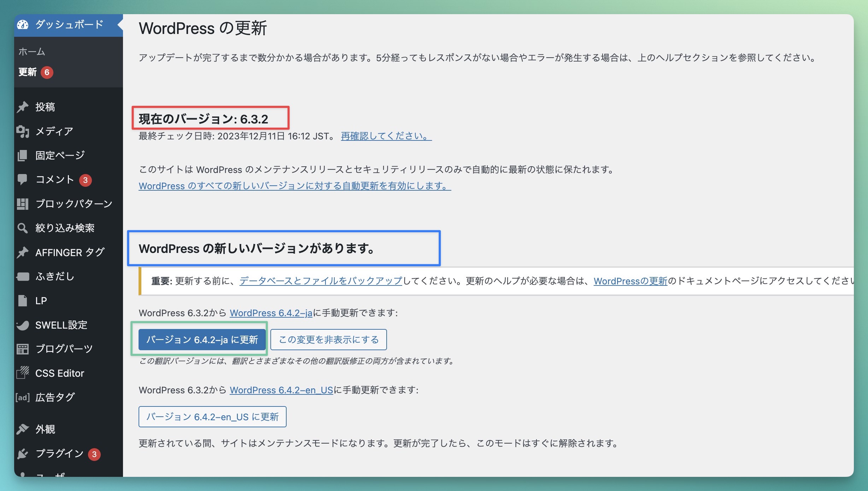Click the red 3 comments badge

[85, 180]
